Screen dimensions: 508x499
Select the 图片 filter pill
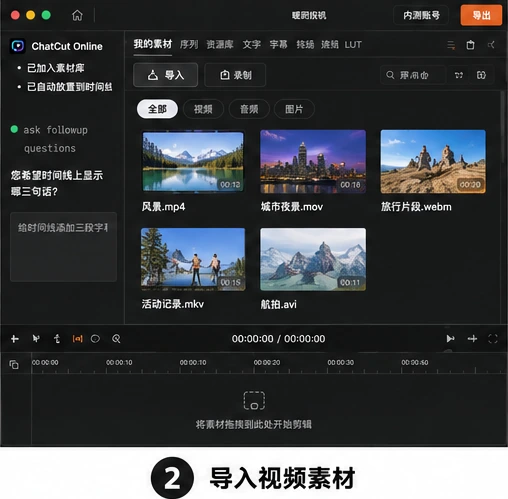294,109
